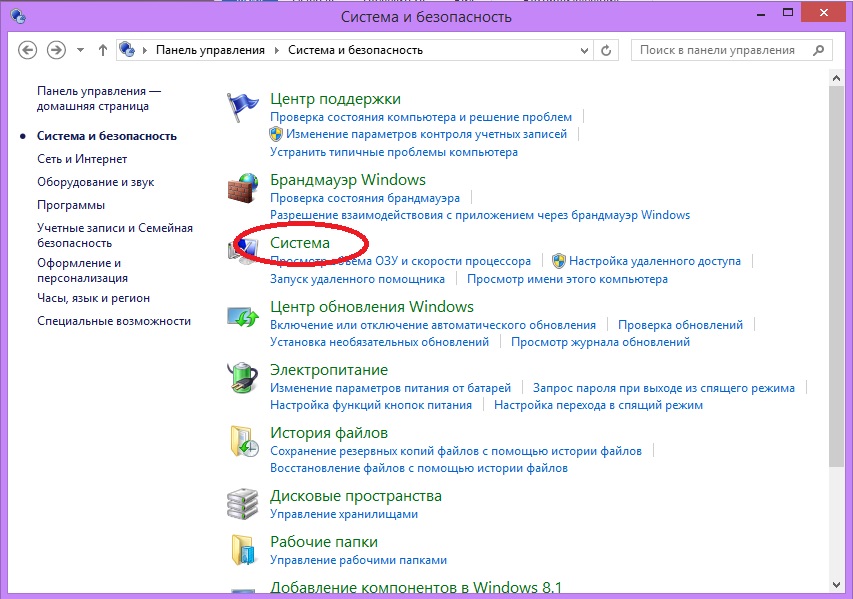
Task: Click the Support Center flag icon
Action: [x=242, y=107]
